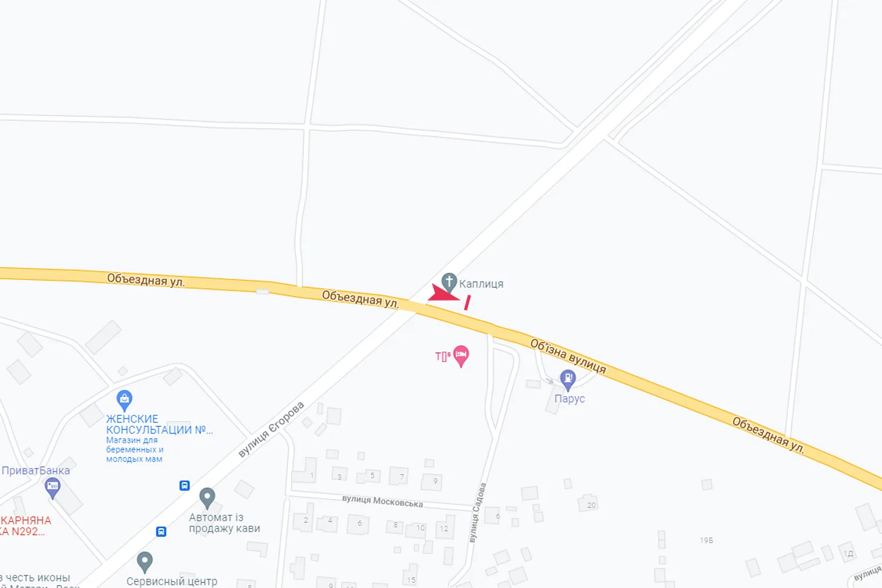
Task: Click the upper bus stop icon
Action: pyautogui.click(x=185, y=486)
